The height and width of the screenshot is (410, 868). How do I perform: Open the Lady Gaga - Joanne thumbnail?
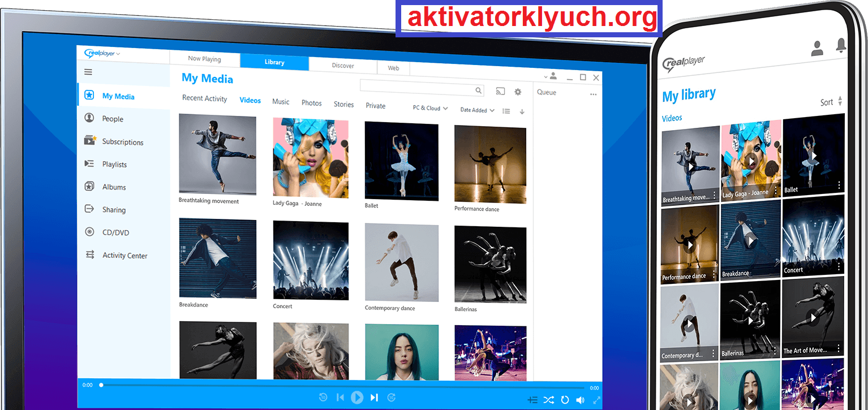click(x=311, y=158)
